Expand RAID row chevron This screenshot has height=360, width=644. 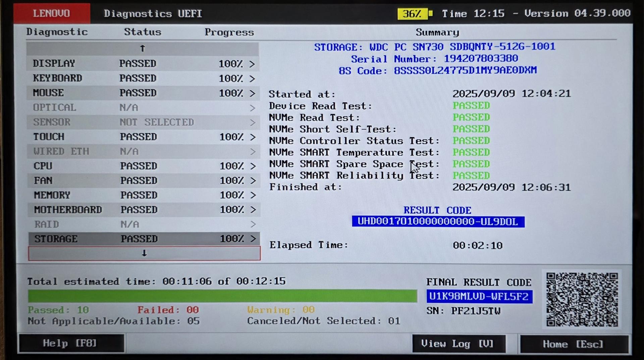[253, 224]
